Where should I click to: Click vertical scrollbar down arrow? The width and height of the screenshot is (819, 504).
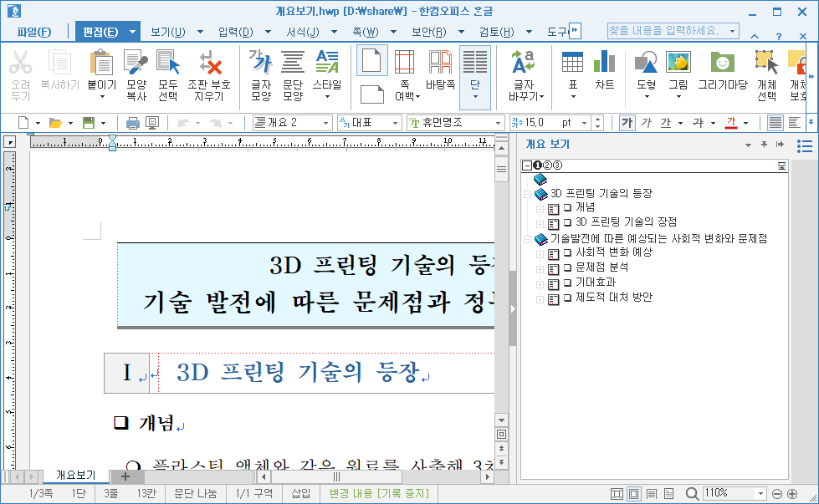[x=501, y=420]
